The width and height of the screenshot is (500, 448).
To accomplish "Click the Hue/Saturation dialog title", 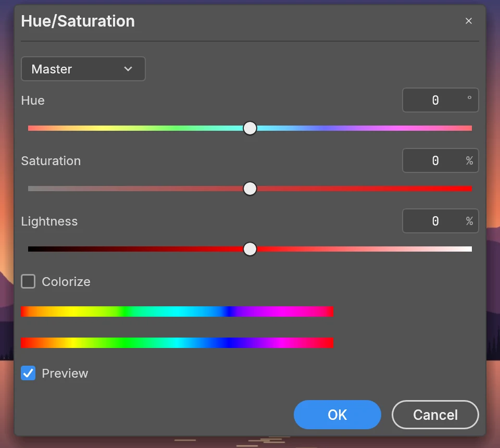I will coord(78,21).
